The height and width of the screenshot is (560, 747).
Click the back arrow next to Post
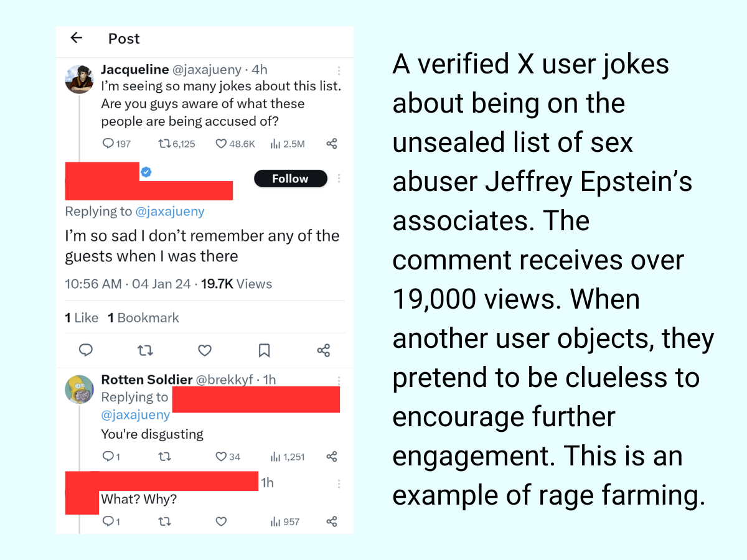77,38
